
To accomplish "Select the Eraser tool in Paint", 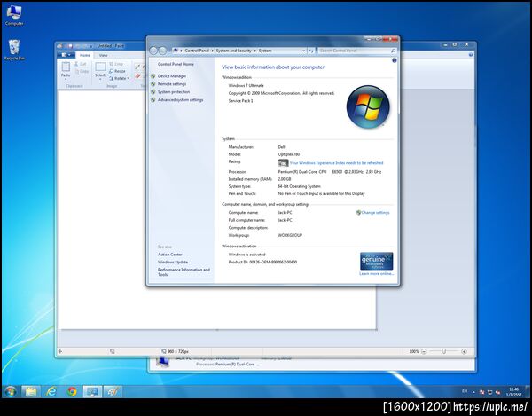I will coord(137,76).
